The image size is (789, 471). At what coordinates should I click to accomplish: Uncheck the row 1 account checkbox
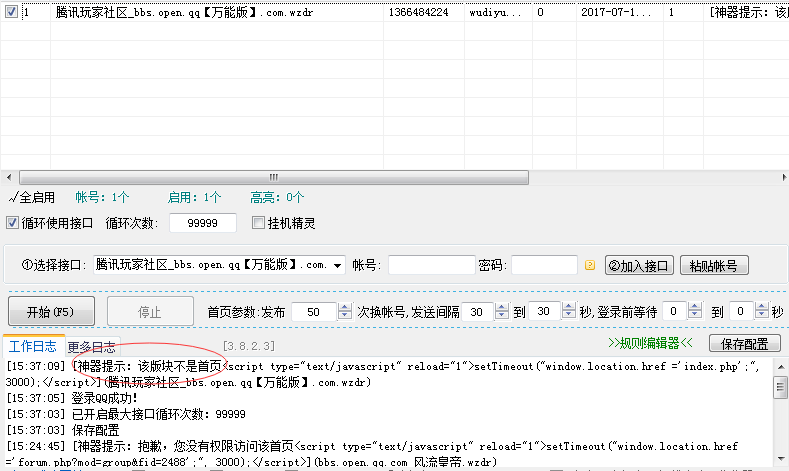11,12
